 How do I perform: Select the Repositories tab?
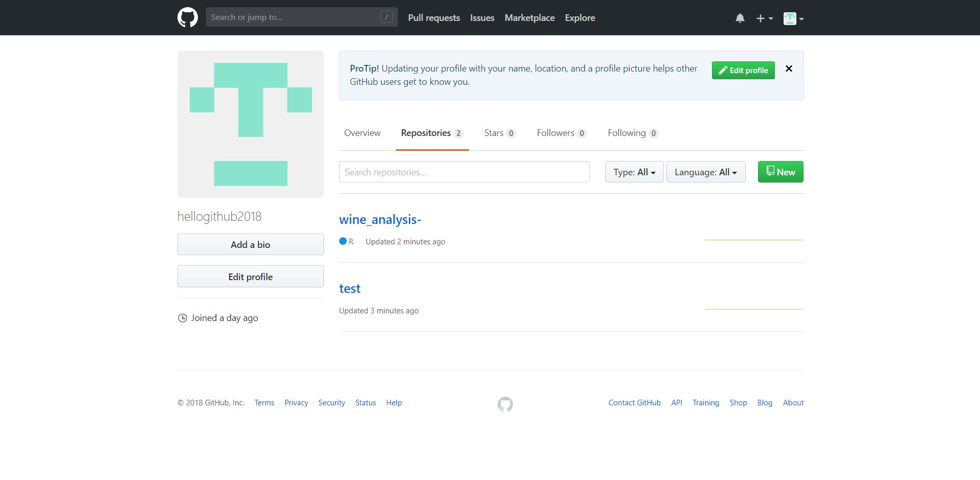point(432,133)
